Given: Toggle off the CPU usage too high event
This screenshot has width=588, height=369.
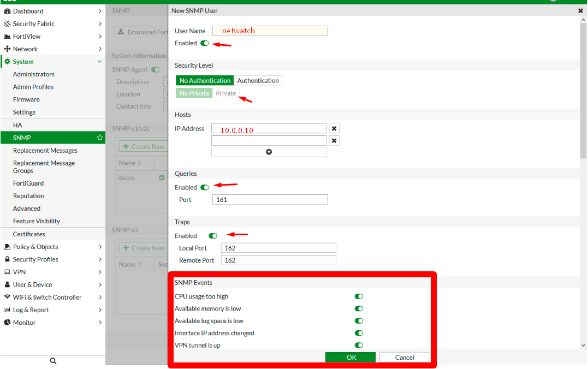Looking at the screenshot, I should pyautogui.click(x=359, y=296).
